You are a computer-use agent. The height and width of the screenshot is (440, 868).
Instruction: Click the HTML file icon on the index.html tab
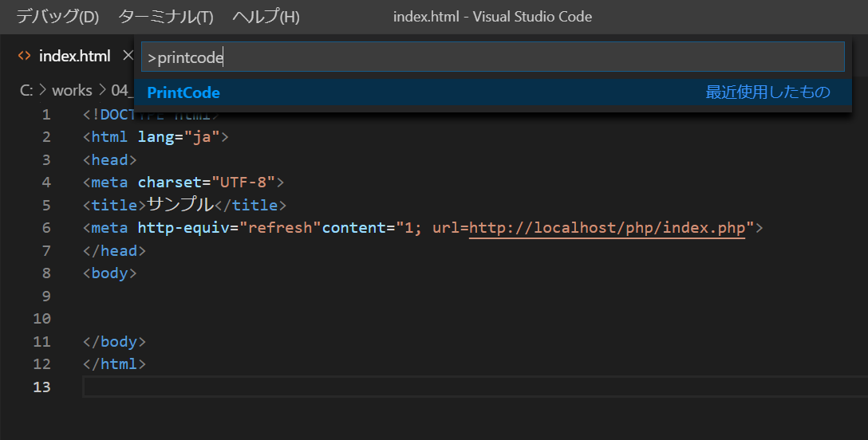[x=25, y=57]
